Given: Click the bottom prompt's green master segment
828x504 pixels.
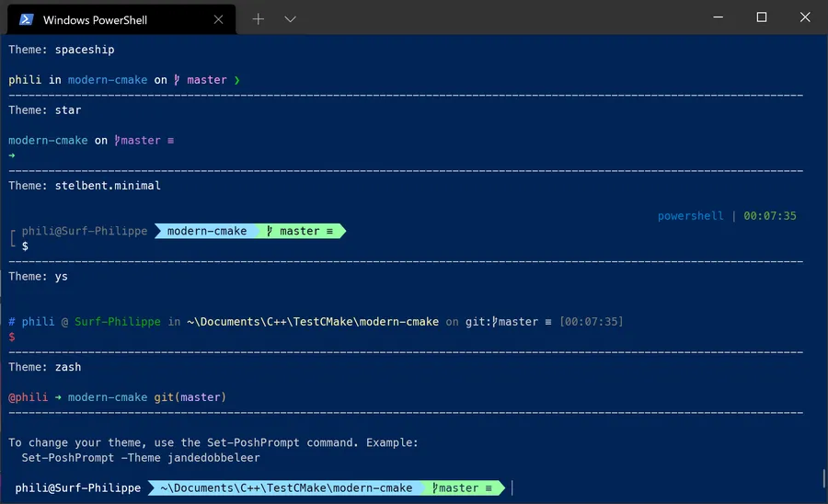Looking at the screenshot, I should point(464,488).
